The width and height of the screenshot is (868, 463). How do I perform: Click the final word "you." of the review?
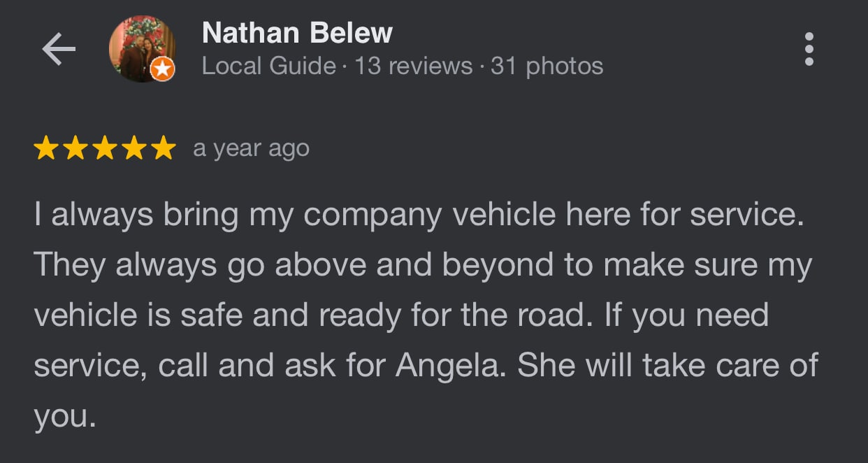tap(64, 417)
